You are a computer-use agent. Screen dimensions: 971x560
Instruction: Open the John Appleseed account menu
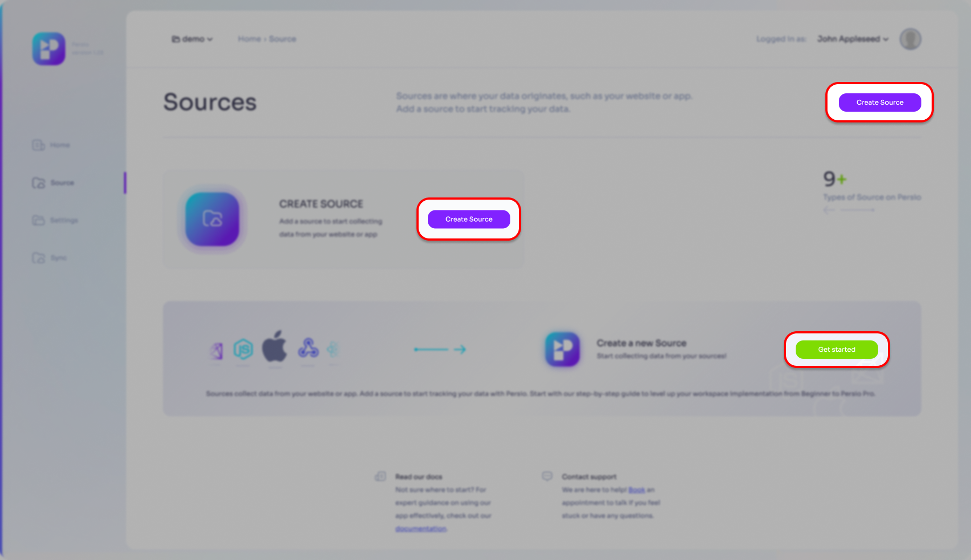point(852,39)
